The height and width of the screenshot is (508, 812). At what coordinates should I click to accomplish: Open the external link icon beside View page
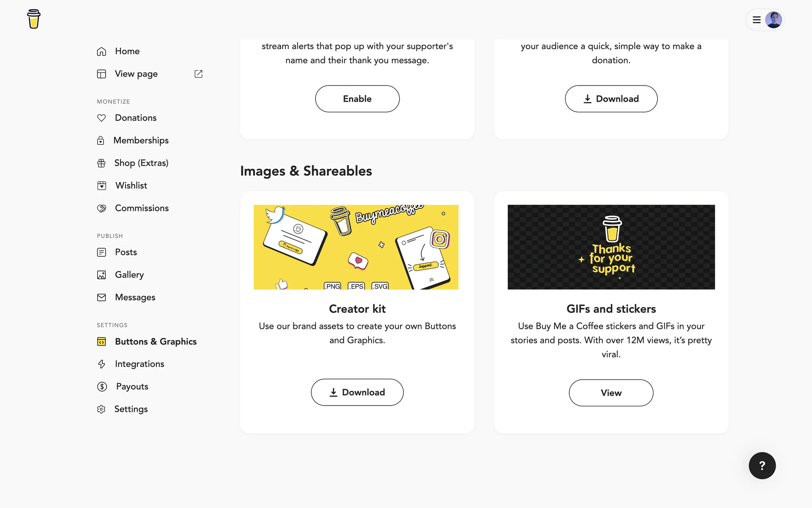[x=198, y=74]
